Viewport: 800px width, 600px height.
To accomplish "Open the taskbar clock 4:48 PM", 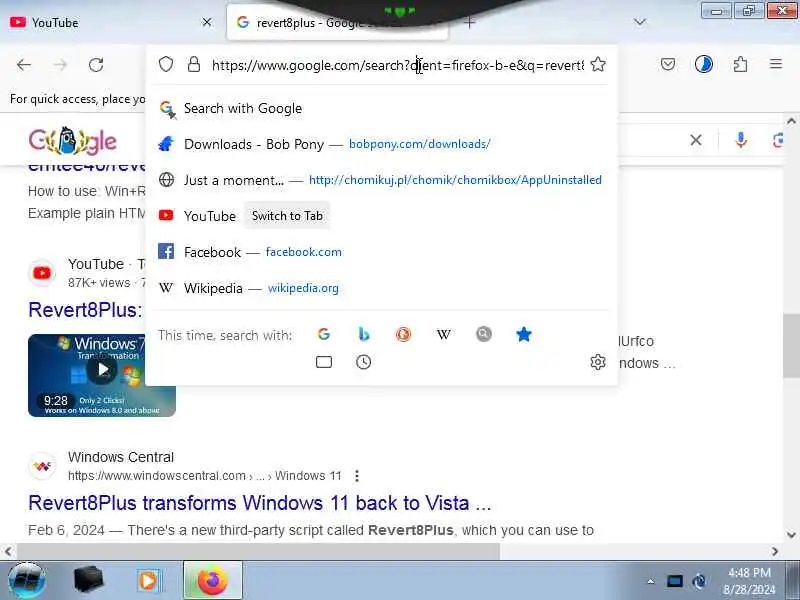I will [x=749, y=581].
